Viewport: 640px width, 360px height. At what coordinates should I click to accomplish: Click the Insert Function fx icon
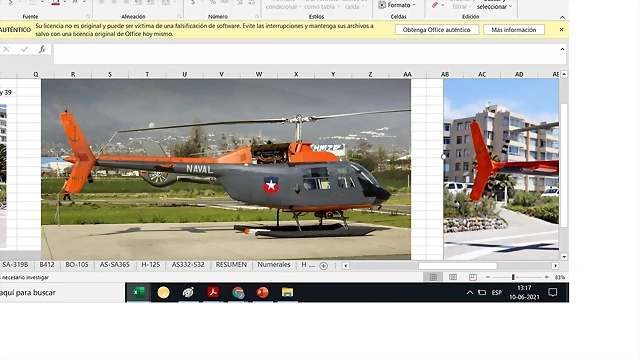(x=42, y=49)
